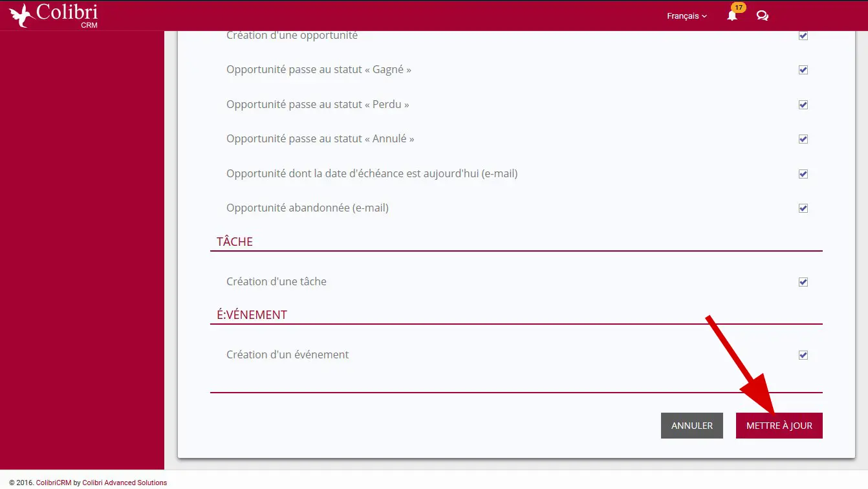Image resolution: width=868 pixels, height=489 pixels.
Task: Click the Colibri CRM hummingbird logo
Action: click(x=54, y=16)
